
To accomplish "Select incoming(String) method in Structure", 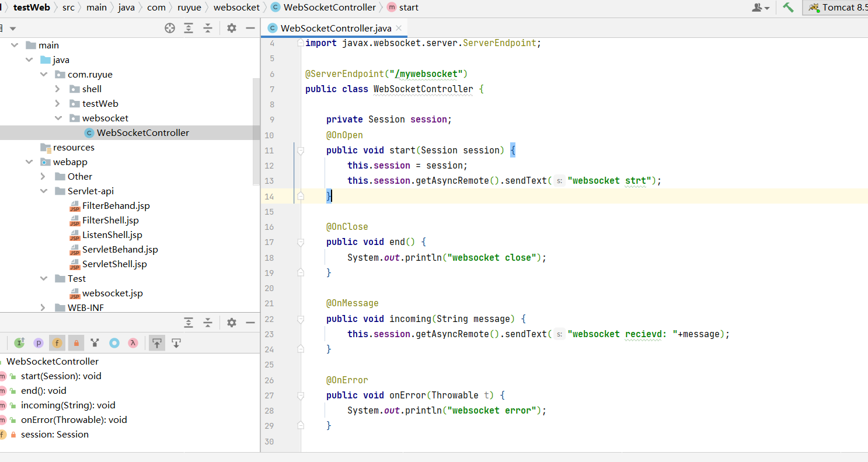I will pos(68,405).
